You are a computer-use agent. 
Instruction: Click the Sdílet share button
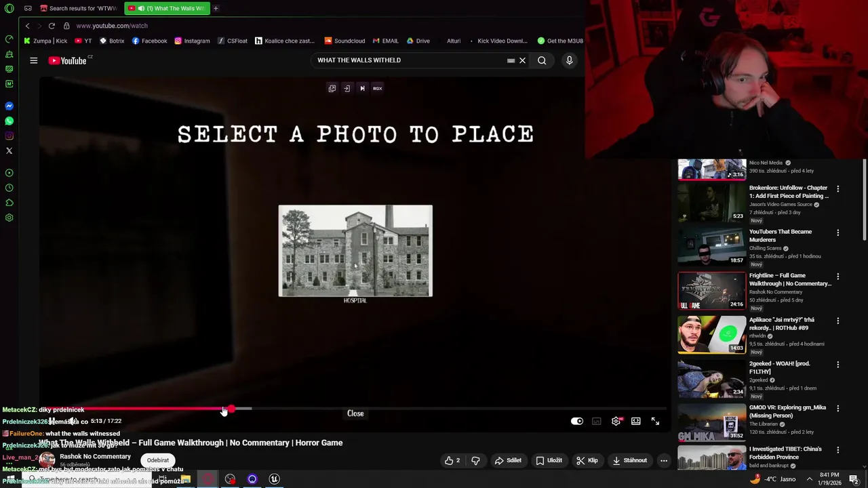(x=508, y=460)
